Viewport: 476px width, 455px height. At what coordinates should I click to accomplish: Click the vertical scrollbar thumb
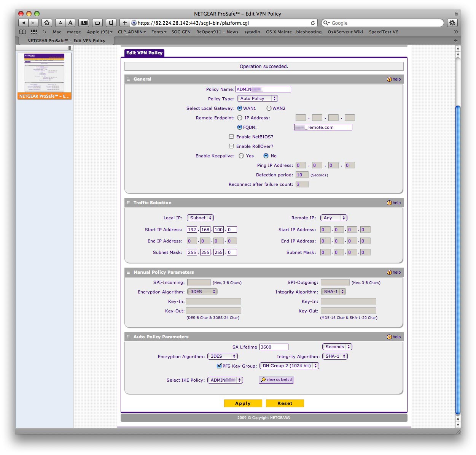[x=458, y=260]
